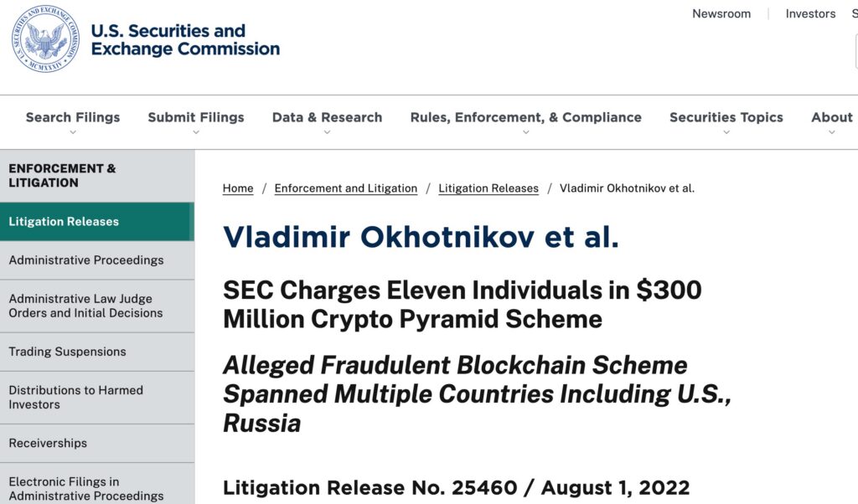
Task: Click Litigation Releases in the breadcrumb trail
Action: (488, 188)
